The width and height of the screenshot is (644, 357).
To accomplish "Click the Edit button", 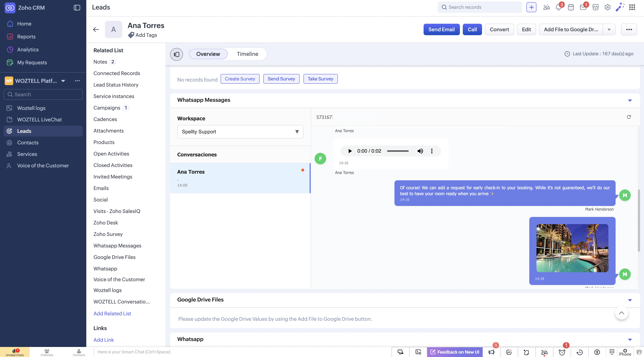I will coord(526,29).
